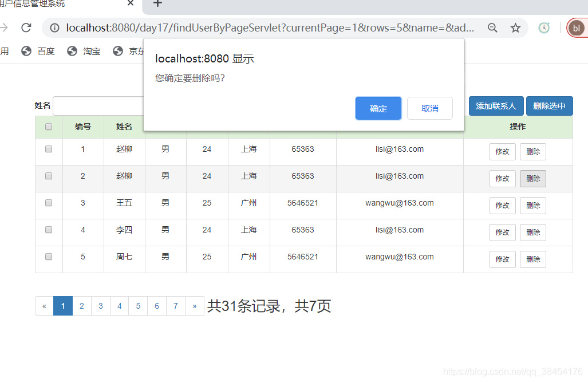Go to pagination page 4
The image size is (588, 382).
(x=119, y=306)
